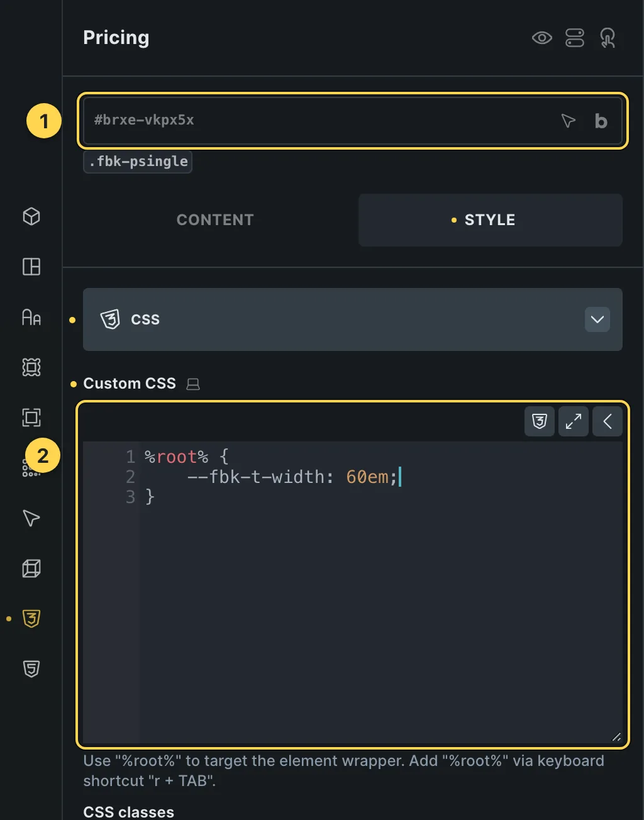Click the cursor pointer icon in ID field
The image size is (644, 820).
tap(568, 121)
